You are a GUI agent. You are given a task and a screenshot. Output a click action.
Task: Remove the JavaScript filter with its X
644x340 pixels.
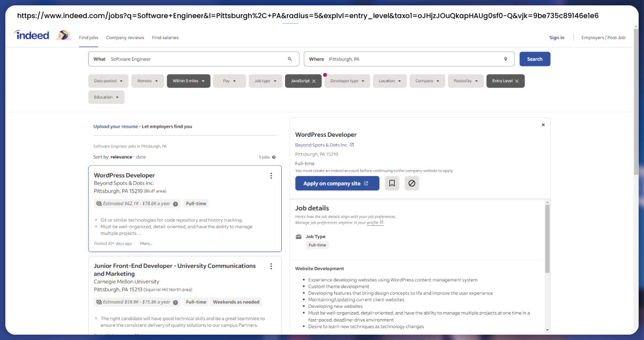[x=314, y=81]
